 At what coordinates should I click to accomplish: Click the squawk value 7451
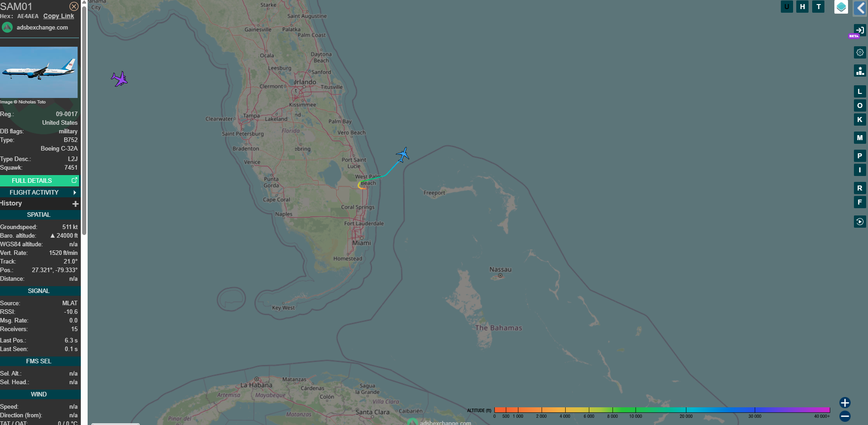tap(71, 167)
